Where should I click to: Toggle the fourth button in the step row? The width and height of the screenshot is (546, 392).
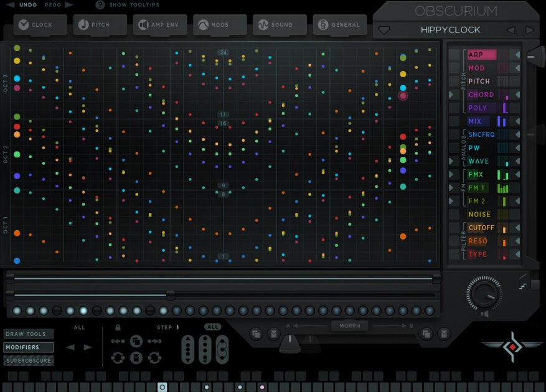click(x=57, y=310)
